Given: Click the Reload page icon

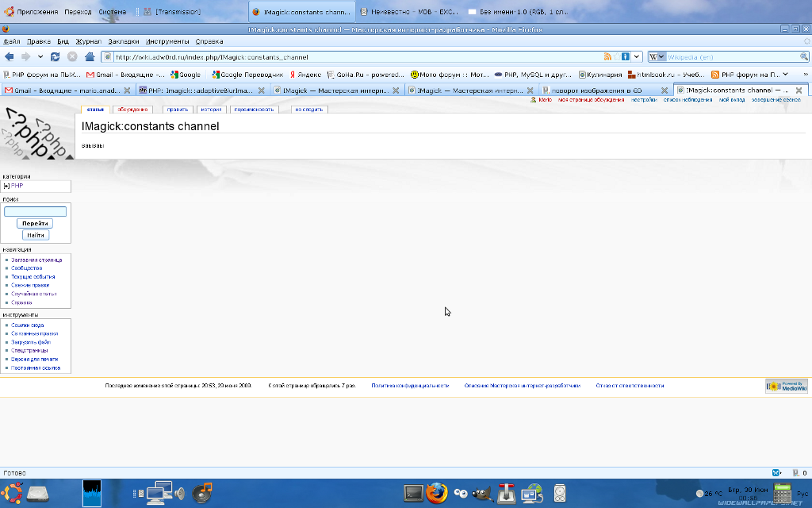Looking at the screenshot, I should pos(55,56).
